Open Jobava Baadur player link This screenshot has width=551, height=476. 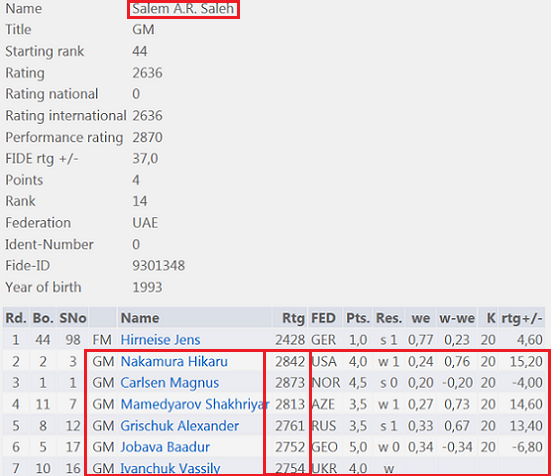click(165, 447)
